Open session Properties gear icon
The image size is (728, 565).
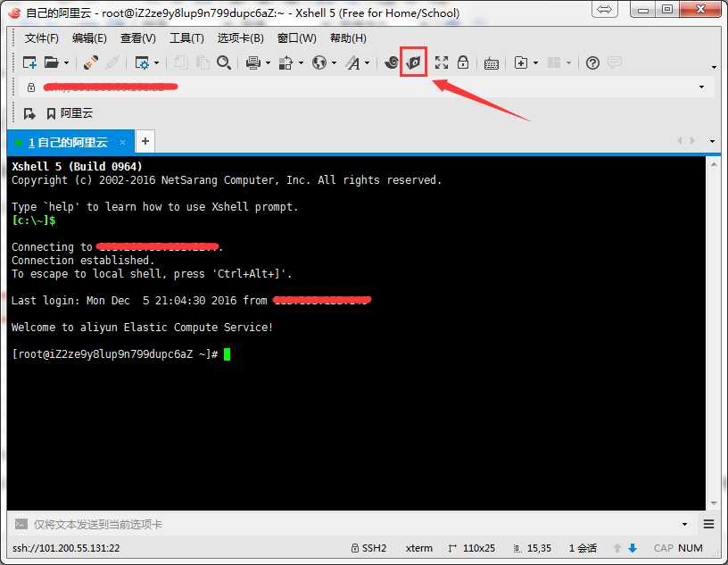[x=142, y=62]
